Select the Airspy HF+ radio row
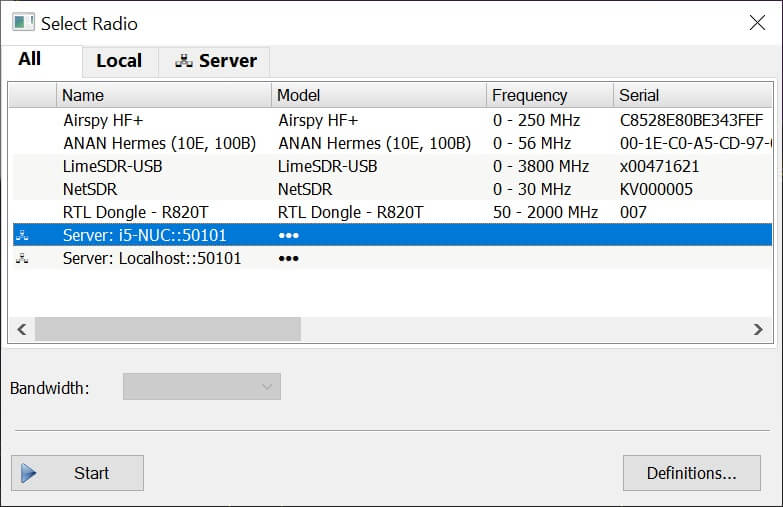The height and width of the screenshot is (507, 783). [x=100, y=120]
